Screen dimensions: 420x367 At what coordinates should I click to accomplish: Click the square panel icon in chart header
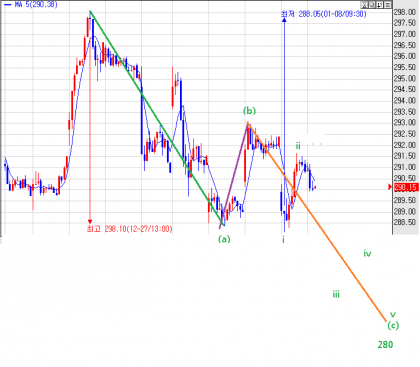coord(372,5)
